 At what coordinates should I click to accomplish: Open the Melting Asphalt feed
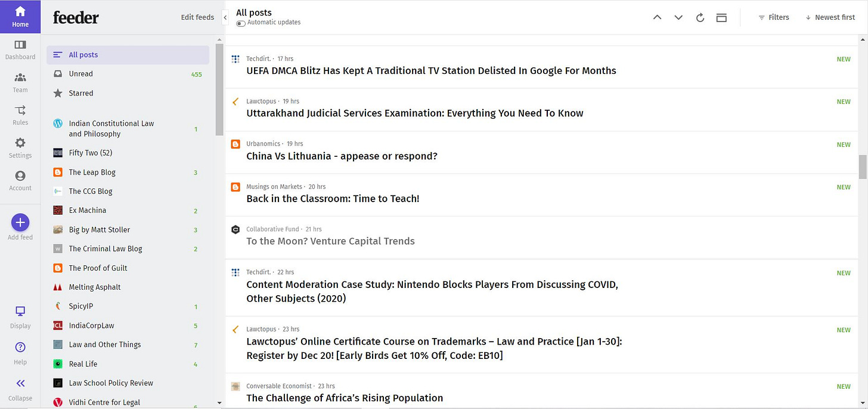point(128,287)
